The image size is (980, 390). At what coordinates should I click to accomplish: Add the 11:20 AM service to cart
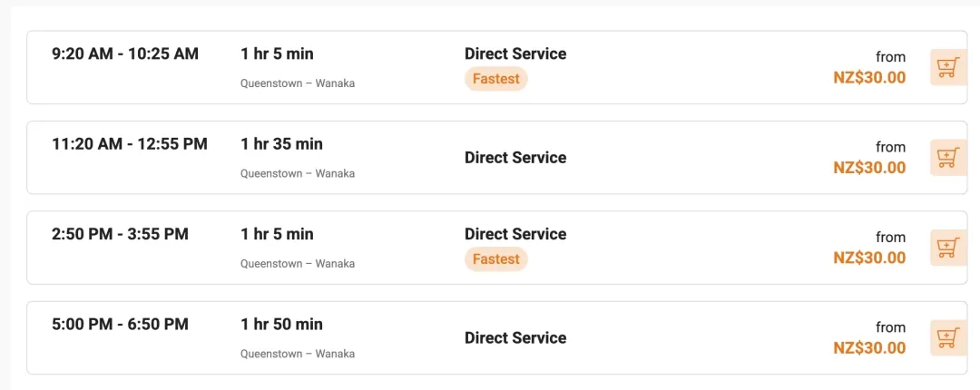pos(948,157)
